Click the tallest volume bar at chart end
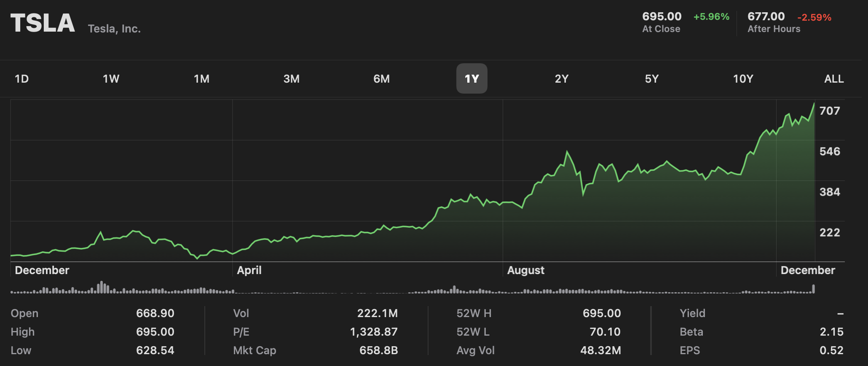Image resolution: width=868 pixels, height=366 pixels. (814, 289)
